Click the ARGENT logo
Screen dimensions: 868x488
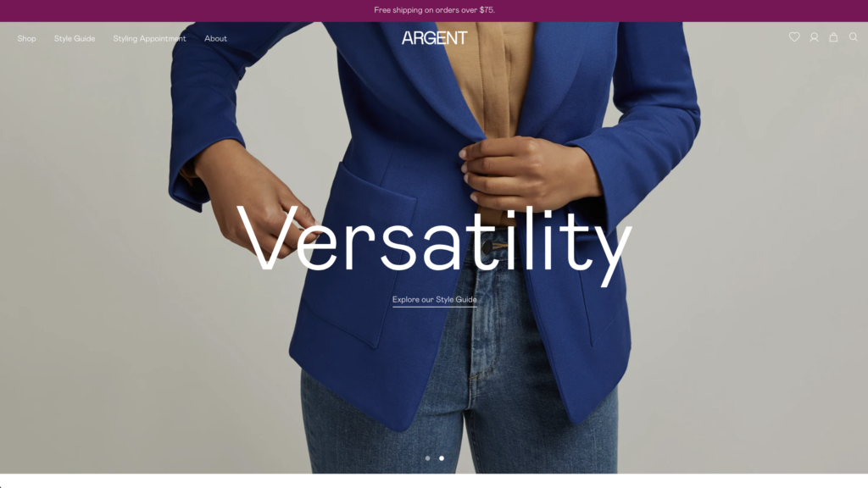coord(435,38)
